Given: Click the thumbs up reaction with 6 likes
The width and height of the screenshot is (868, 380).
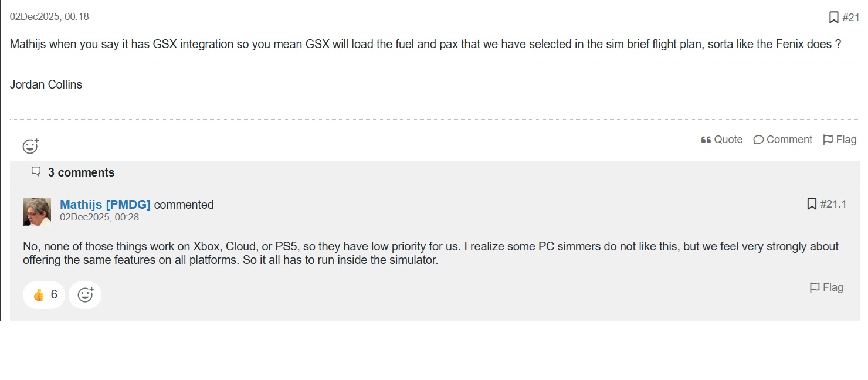Looking at the screenshot, I should (44, 294).
